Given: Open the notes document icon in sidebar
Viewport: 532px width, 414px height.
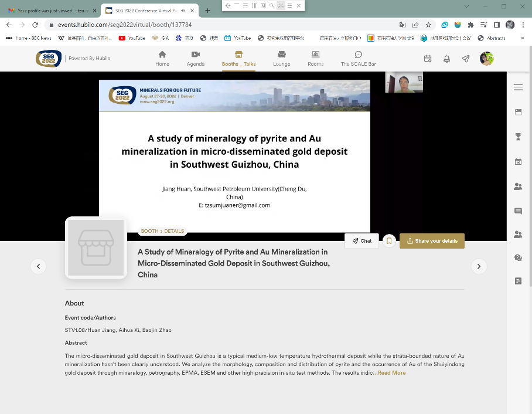Looking at the screenshot, I should click(x=518, y=281).
